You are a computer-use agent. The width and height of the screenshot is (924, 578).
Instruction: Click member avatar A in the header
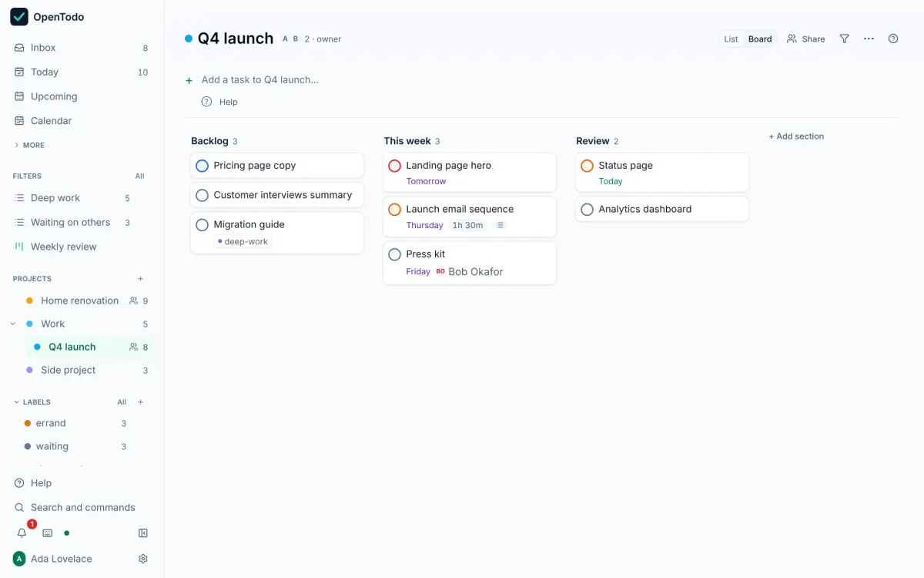(285, 39)
